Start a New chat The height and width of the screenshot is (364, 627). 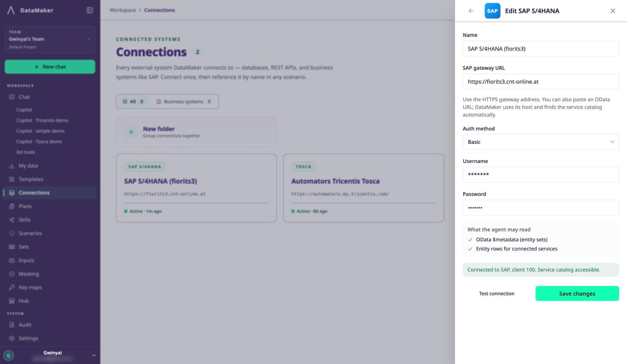(50, 67)
